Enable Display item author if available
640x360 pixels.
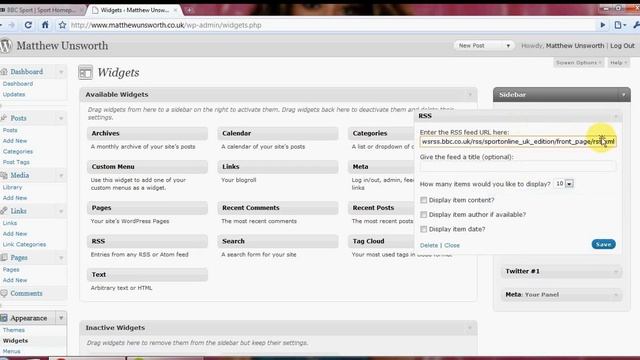pyautogui.click(x=424, y=215)
